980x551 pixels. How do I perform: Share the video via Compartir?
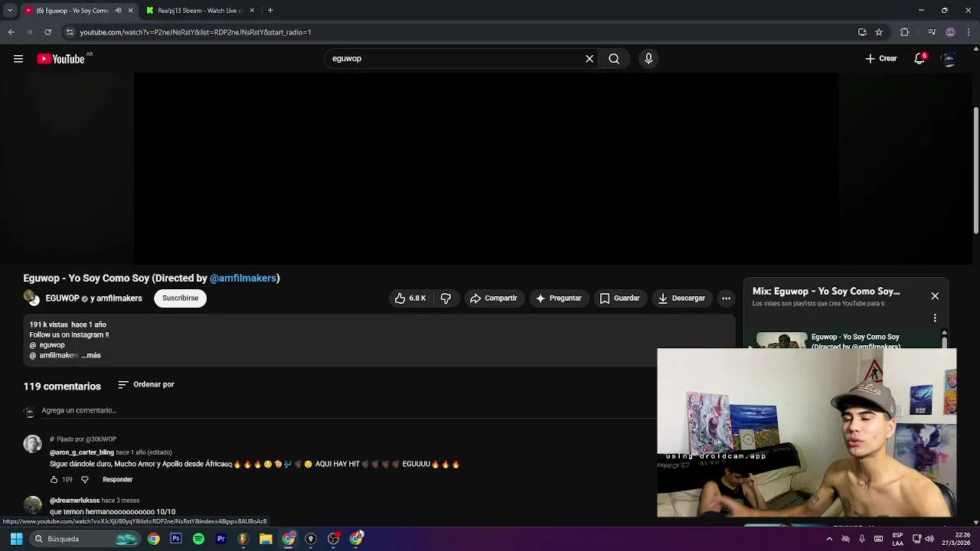pos(493,298)
